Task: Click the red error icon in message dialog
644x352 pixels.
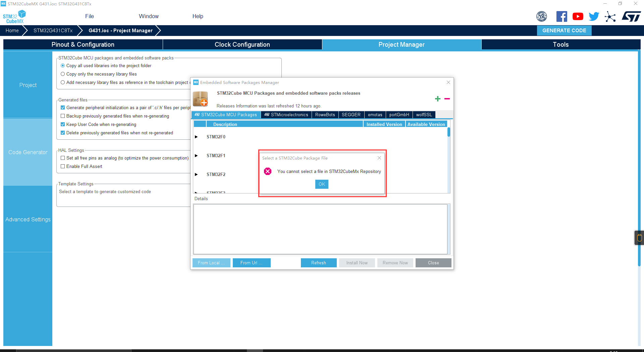Action: [x=268, y=171]
